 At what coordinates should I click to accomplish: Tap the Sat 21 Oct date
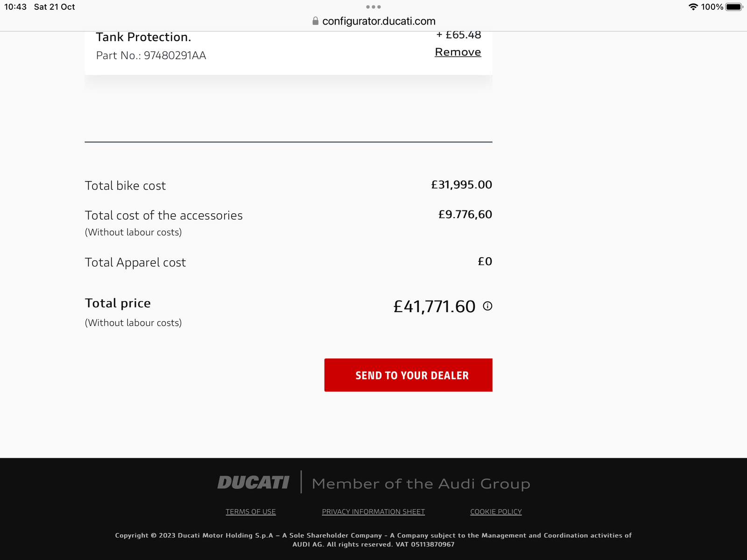[55, 7]
